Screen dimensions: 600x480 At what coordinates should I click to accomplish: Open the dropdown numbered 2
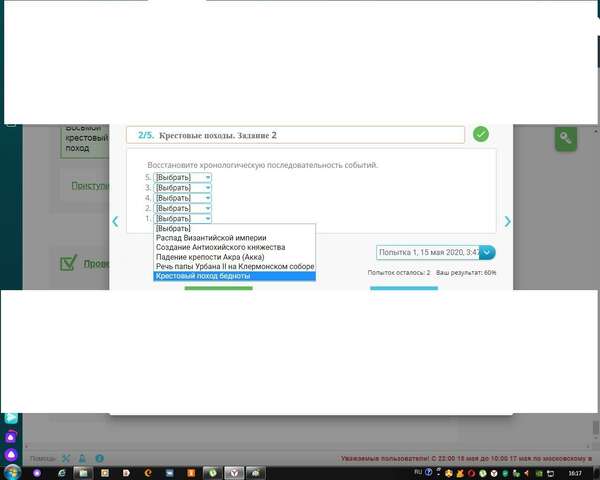tap(183, 208)
